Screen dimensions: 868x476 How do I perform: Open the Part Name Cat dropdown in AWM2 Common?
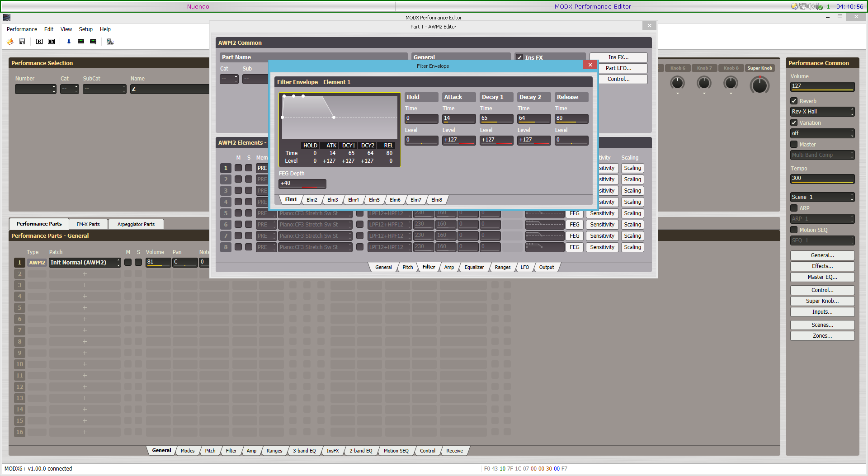[229, 79]
